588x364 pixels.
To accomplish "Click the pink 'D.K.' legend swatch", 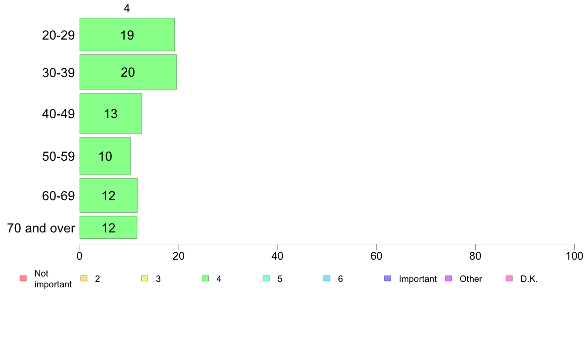I will click(x=509, y=278).
